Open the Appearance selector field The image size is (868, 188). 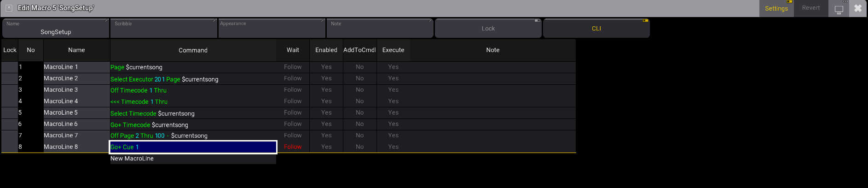[x=272, y=29]
